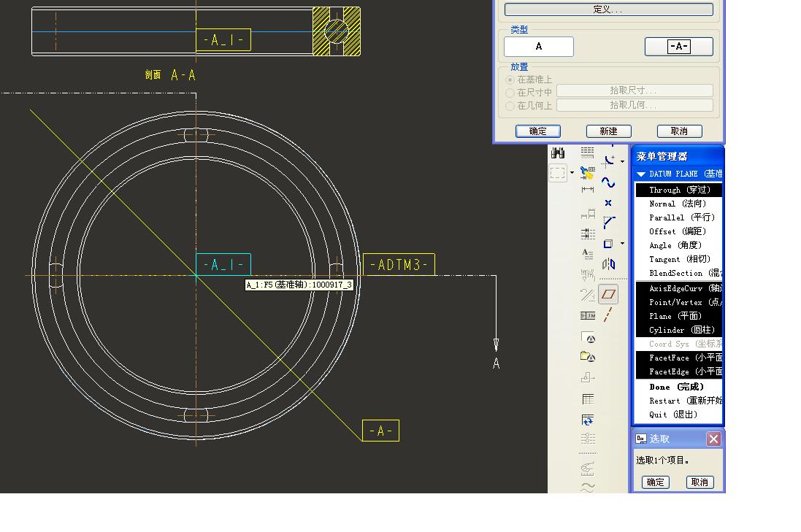Choose Angle (角度) constraint

coord(679,246)
